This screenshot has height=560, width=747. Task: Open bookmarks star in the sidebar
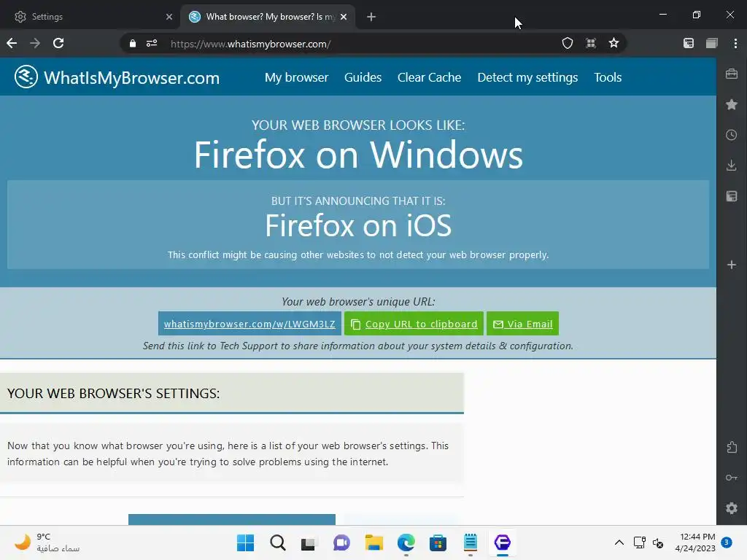[732, 104]
